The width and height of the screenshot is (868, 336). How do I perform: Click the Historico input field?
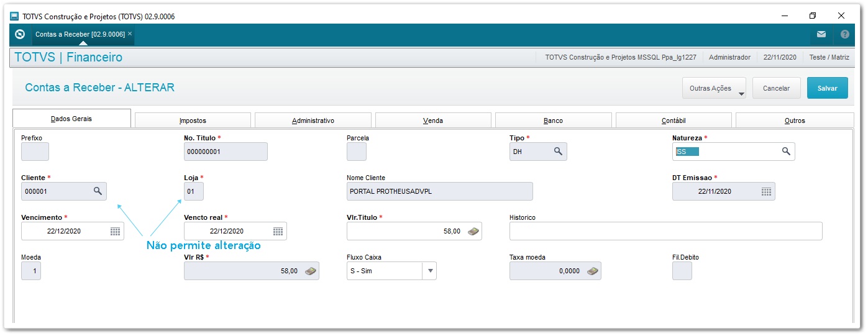pyautogui.click(x=665, y=231)
